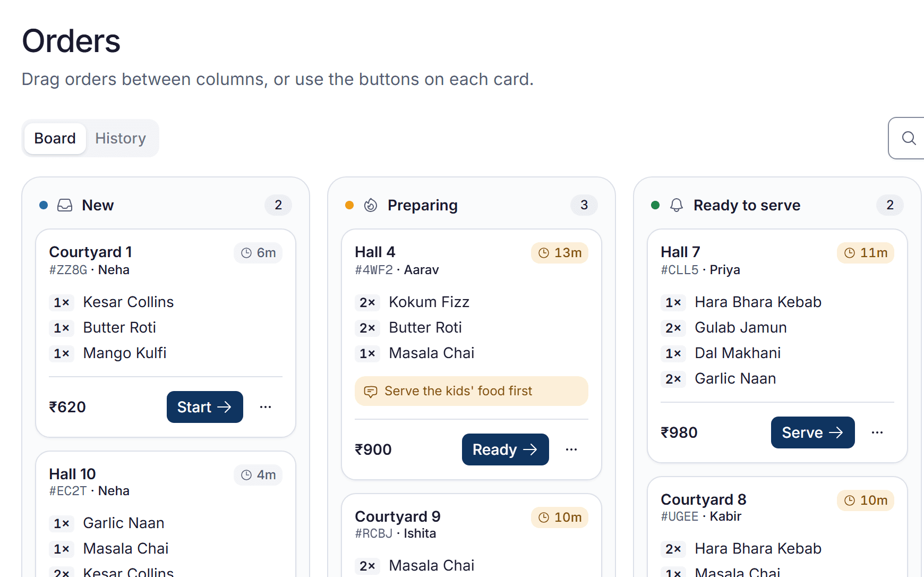Click the 10m timer badge on Courtyard 8
This screenshot has height=577, width=924.
point(866,500)
